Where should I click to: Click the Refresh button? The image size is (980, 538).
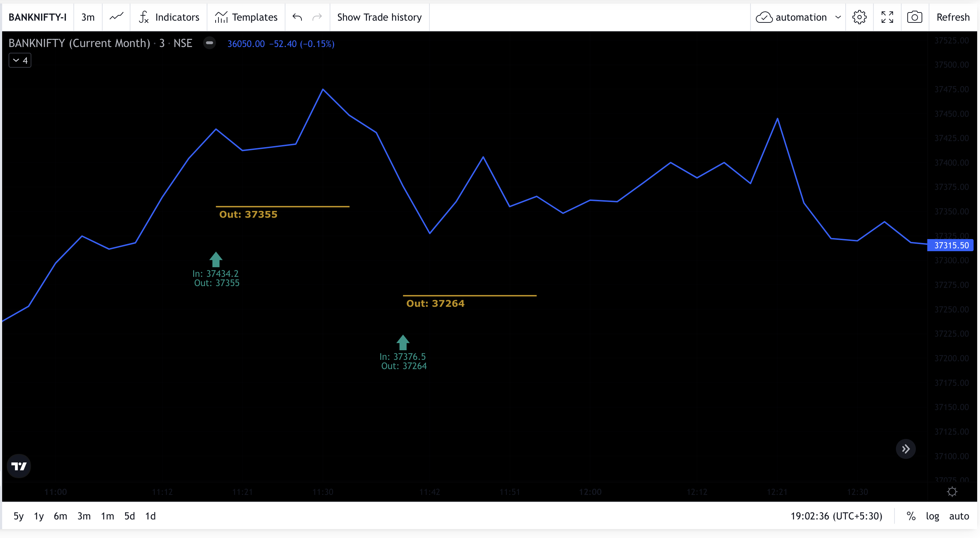coord(953,17)
